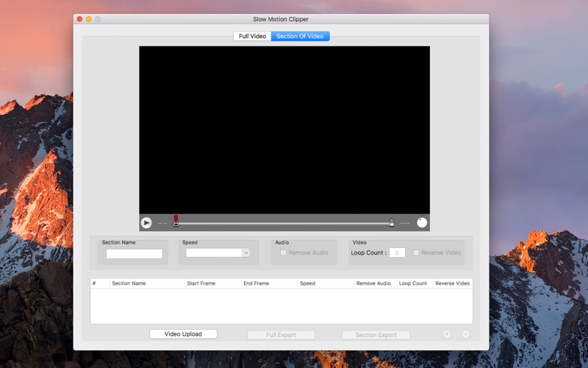Click the red start marker on timeline
The height and width of the screenshot is (368, 588).
(x=176, y=220)
